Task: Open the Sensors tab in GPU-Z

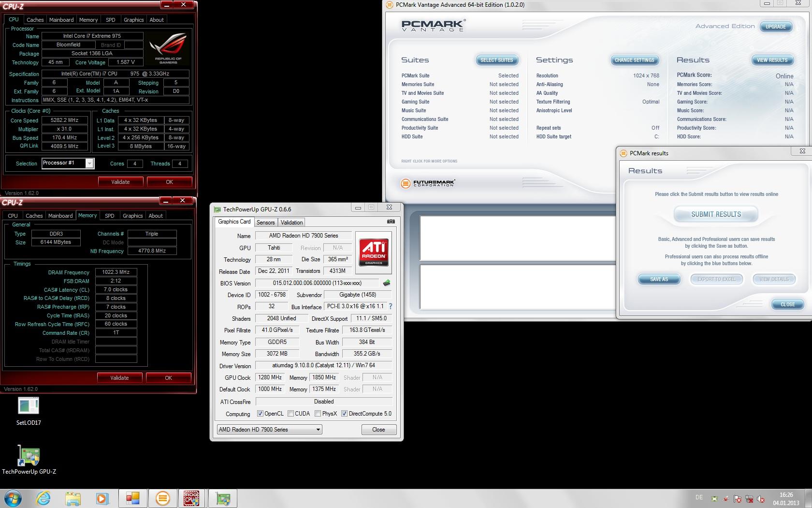Action: pyautogui.click(x=265, y=223)
